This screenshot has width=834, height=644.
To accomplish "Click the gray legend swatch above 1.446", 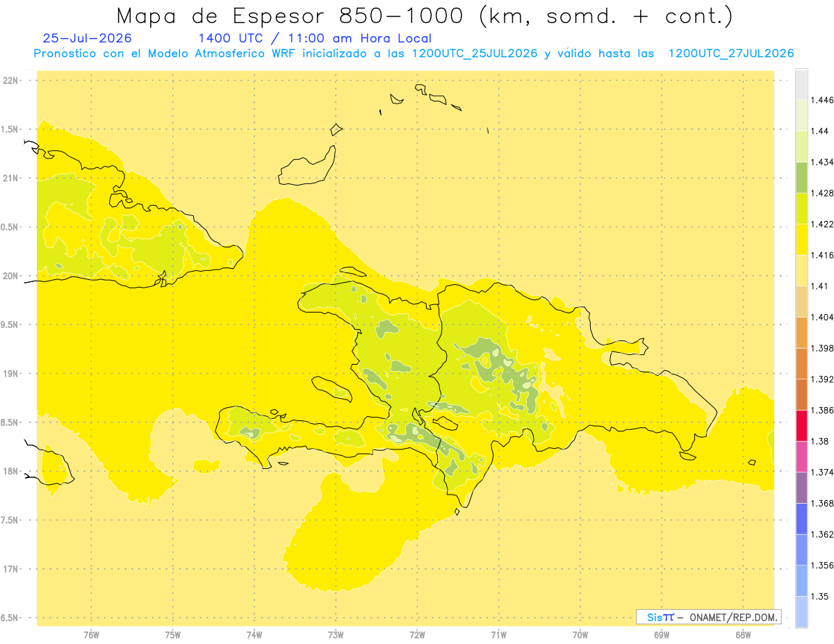I will click(801, 84).
